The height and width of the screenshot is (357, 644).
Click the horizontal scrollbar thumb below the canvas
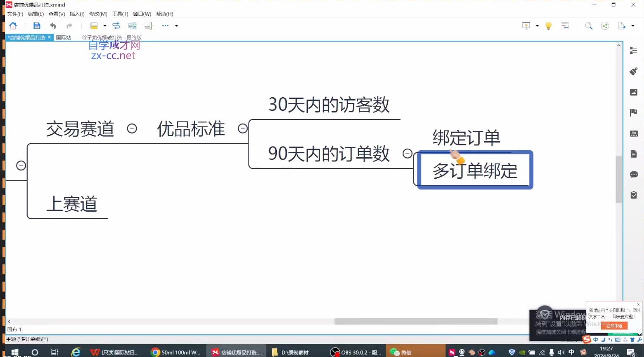pyautogui.click(x=415, y=322)
